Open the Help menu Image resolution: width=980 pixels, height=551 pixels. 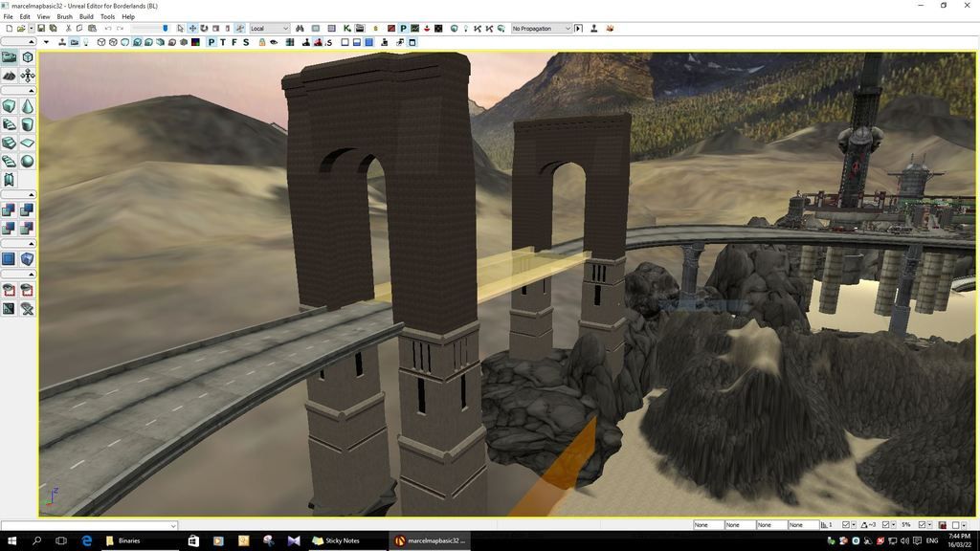(x=128, y=17)
